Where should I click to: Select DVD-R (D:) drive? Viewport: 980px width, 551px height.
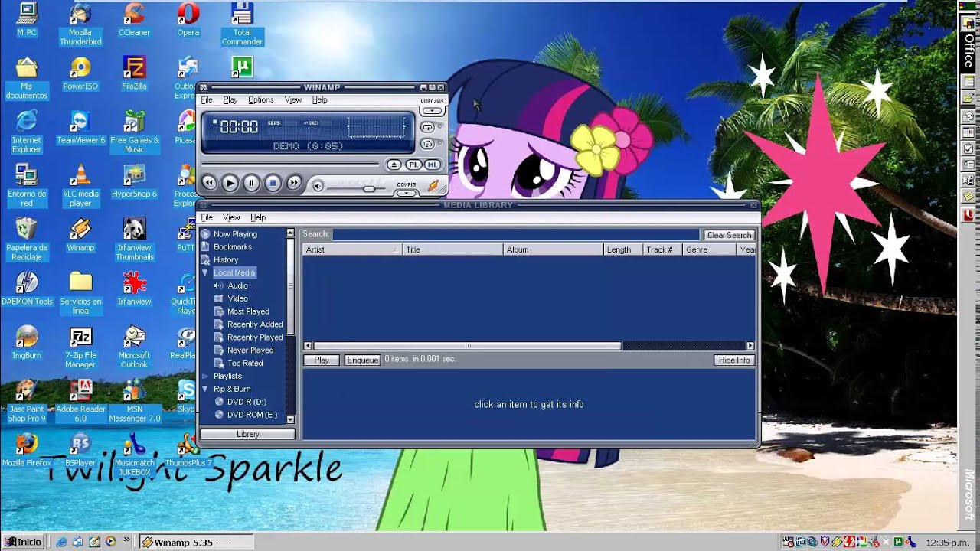click(247, 402)
